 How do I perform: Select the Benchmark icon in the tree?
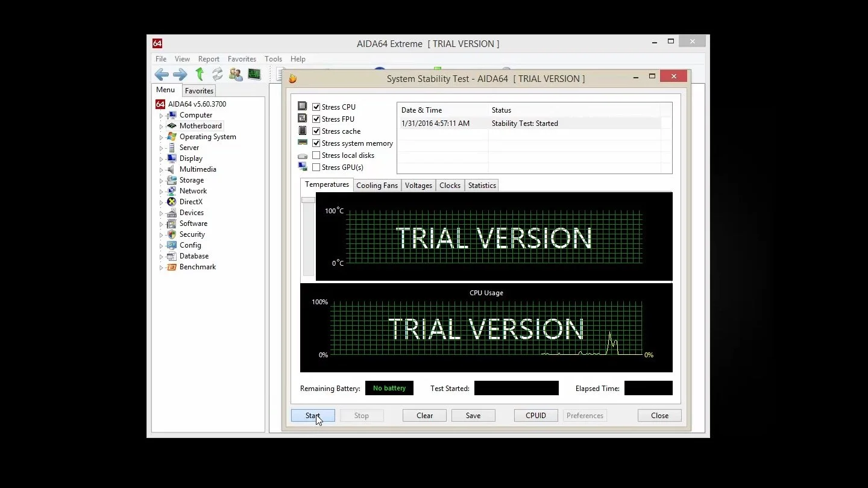[172, 267]
